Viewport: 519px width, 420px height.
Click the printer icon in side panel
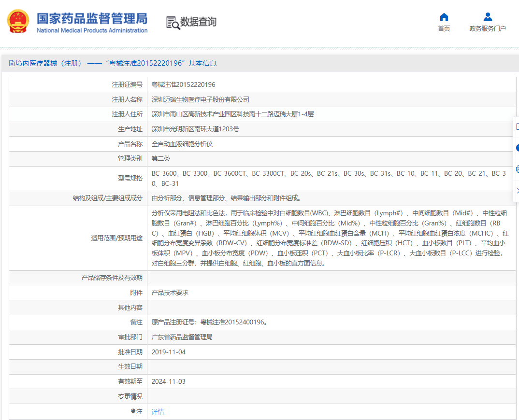[x=517, y=169]
